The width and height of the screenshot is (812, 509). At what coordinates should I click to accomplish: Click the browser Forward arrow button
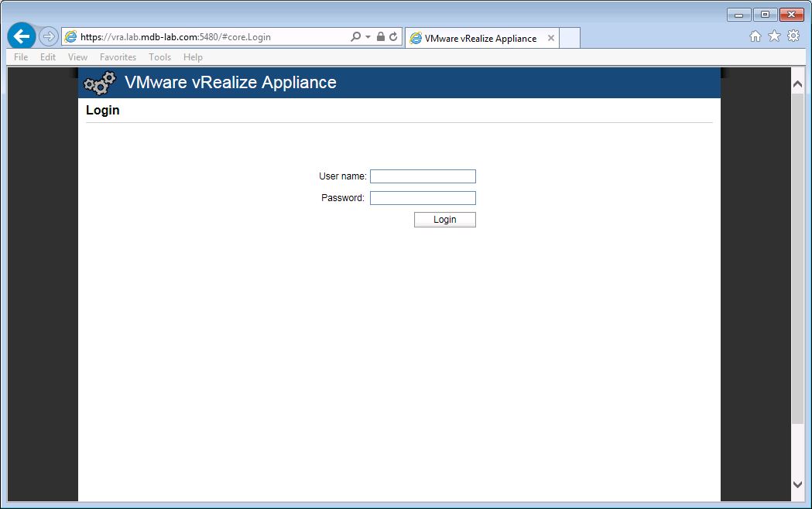[x=49, y=36]
